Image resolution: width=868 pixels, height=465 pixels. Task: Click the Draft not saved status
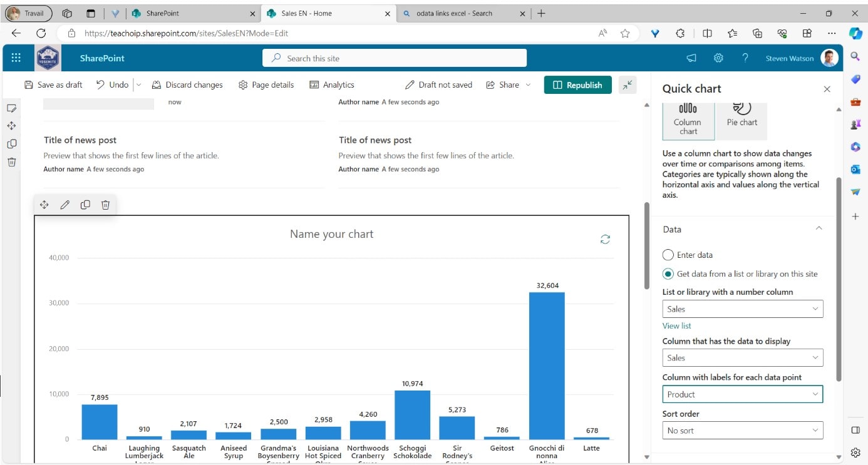[438, 85]
